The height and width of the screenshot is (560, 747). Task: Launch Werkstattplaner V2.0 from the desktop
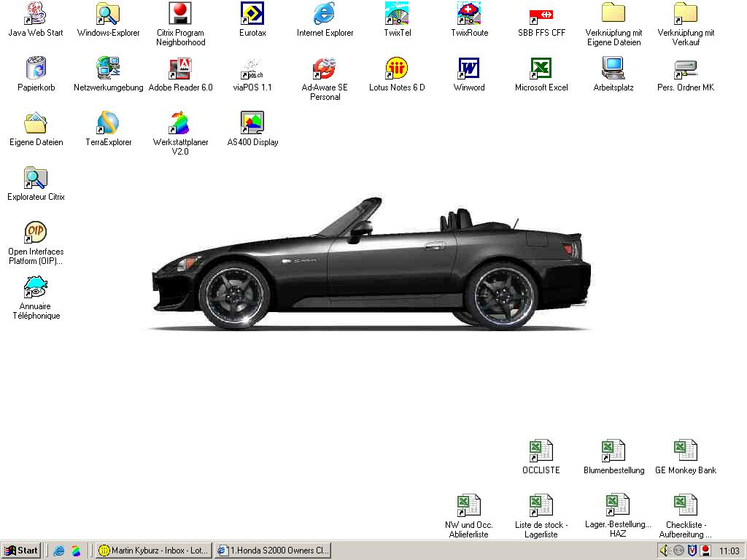[180, 124]
